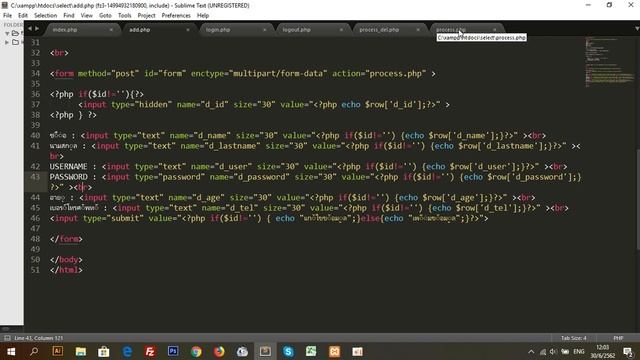
Task: Launch Microsoft Edge from the taskbar
Action: point(127,351)
